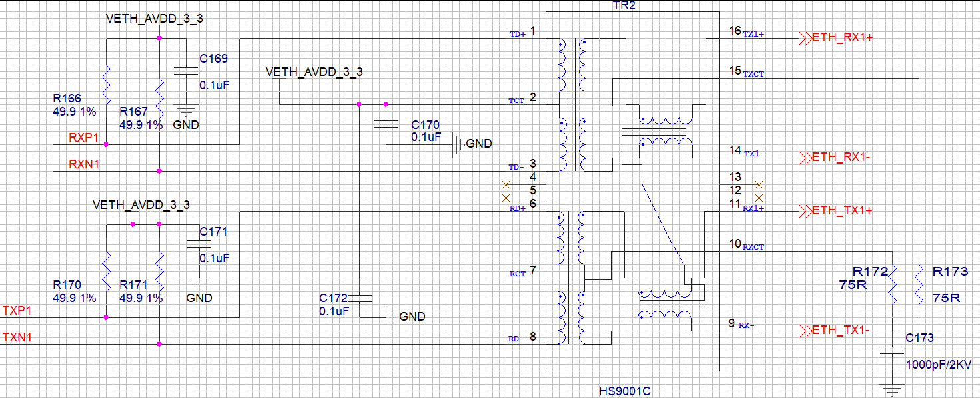Select the TXCT pin 15 label
Screen dimensions: 980x398
[x=753, y=75]
